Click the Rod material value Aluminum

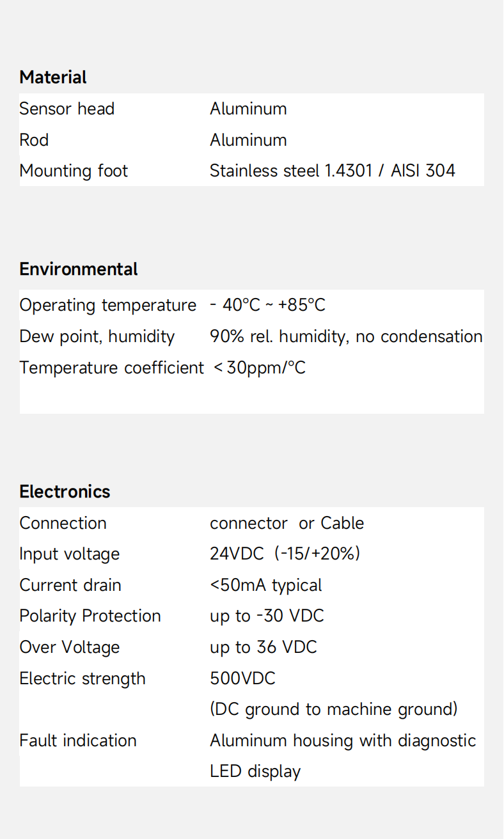248,140
